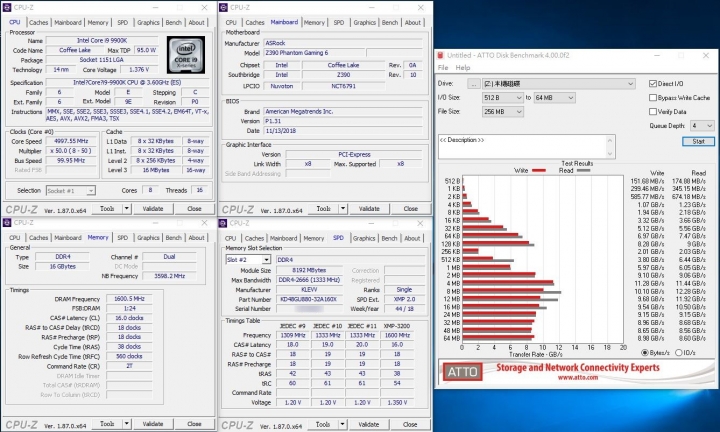The height and width of the screenshot is (432, 720).
Task: Click the ATTO logo banner
Action: [x=462, y=372]
